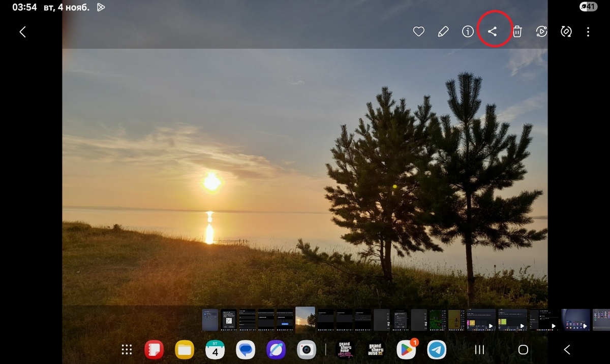Launch the GTA Vice City game icon
Viewport: 610px width, 364px height.
[346, 349]
